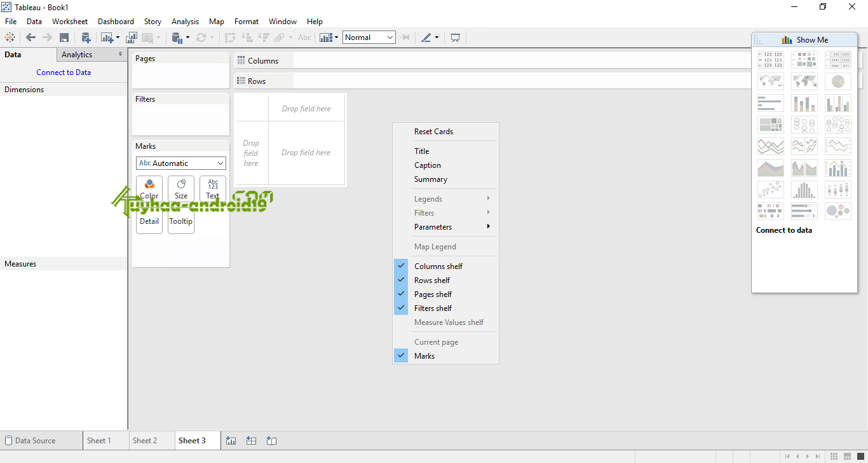868x463 pixels.
Task: Click the New Story icon in sheet tabs
Action: click(x=272, y=440)
